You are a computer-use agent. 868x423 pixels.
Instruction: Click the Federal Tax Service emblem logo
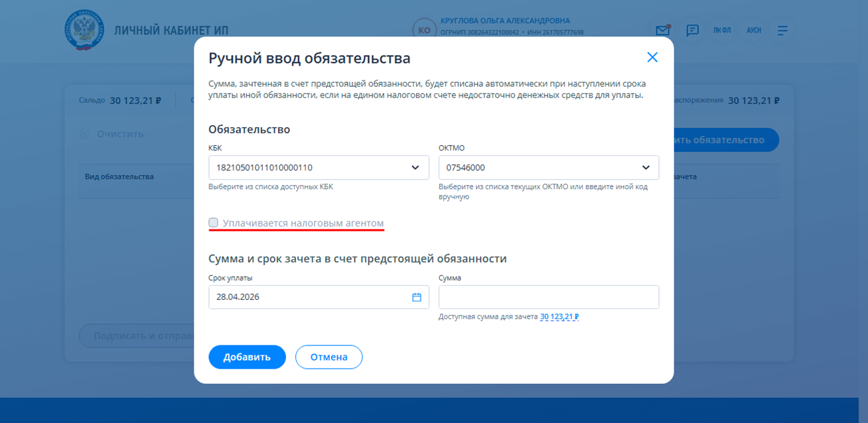click(84, 30)
